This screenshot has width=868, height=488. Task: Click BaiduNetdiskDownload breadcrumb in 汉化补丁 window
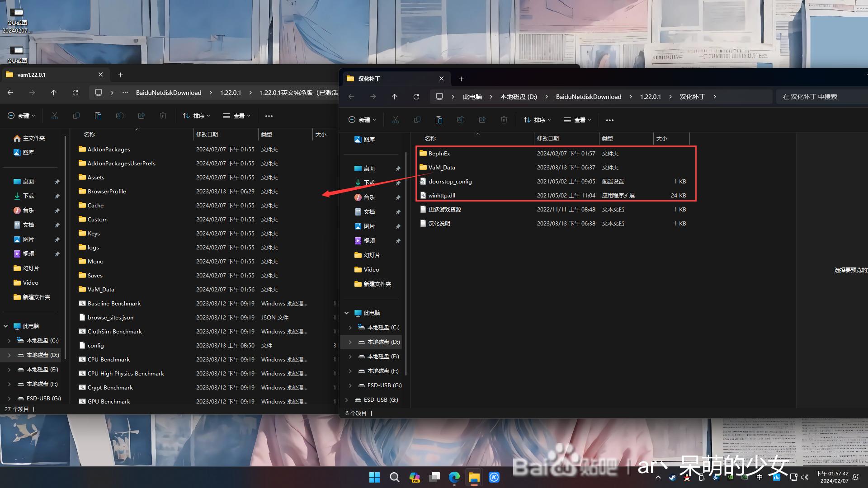tap(588, 97)
